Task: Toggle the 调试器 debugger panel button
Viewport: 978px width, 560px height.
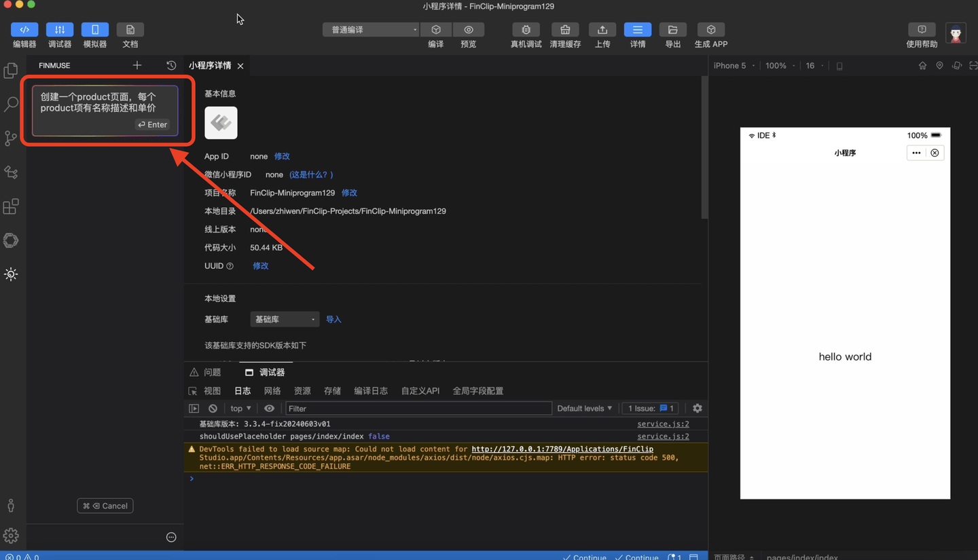Action: coord(60,30)
